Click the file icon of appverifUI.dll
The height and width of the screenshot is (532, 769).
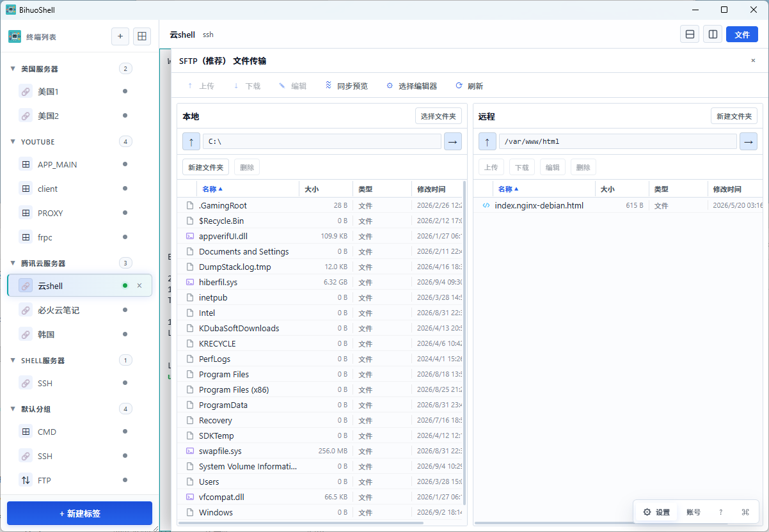(x=189, y=236)
